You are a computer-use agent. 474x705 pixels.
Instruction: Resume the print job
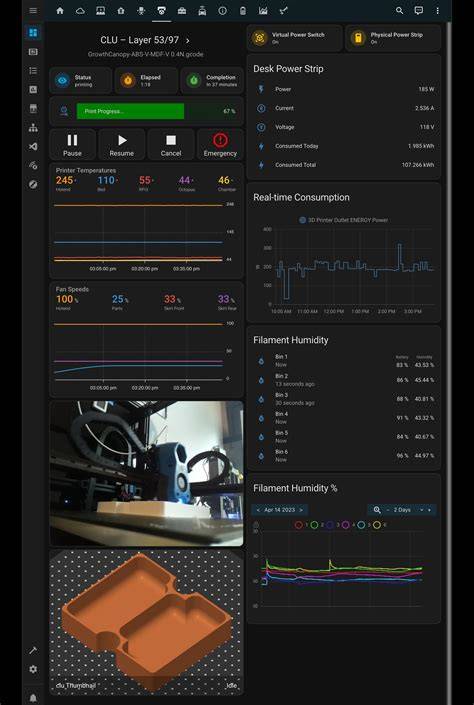[x=121, y=145]
